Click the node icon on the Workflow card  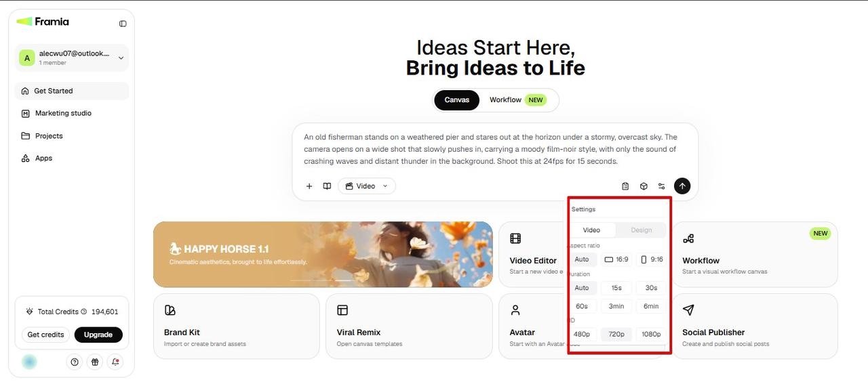(688, 238)
